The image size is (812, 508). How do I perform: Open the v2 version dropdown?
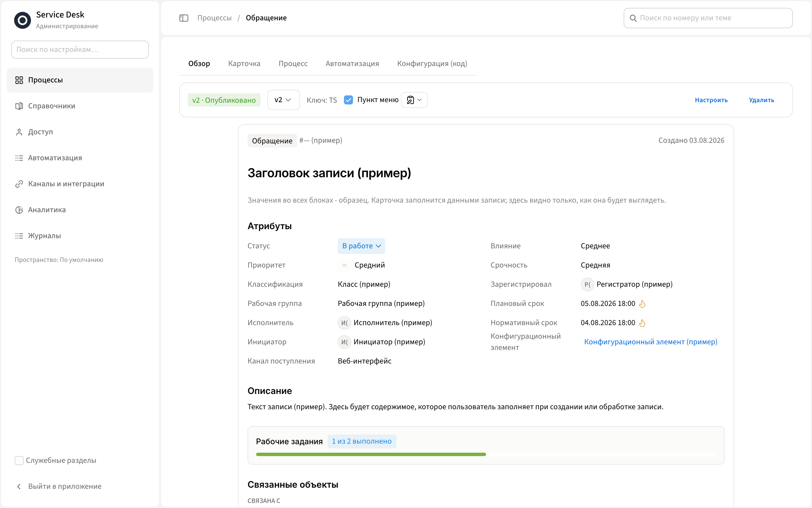pos(283,100)
